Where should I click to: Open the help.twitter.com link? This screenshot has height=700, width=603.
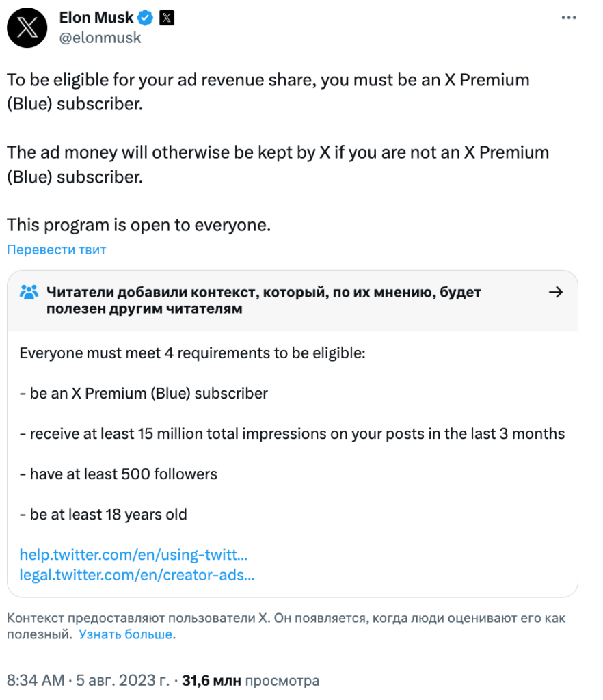[133, 554]
